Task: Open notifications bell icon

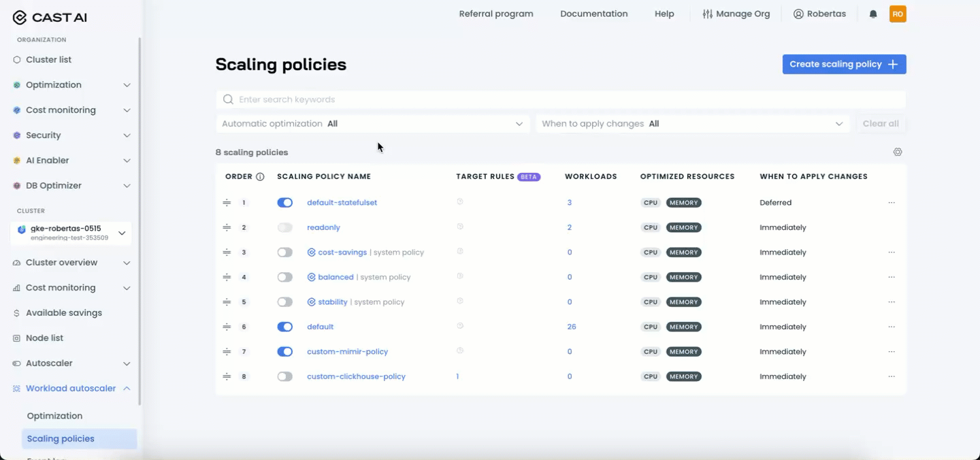Action: pyautogui.click(x=873, y=14)
